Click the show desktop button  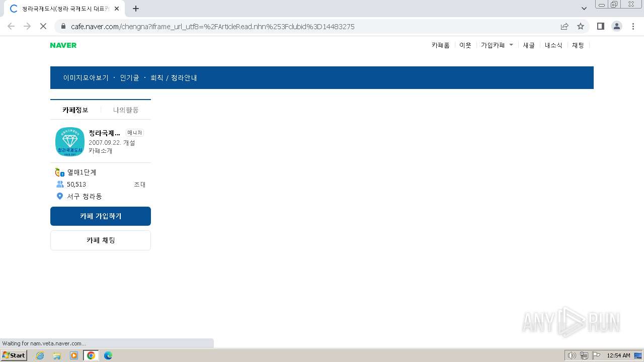pos(638,355)
